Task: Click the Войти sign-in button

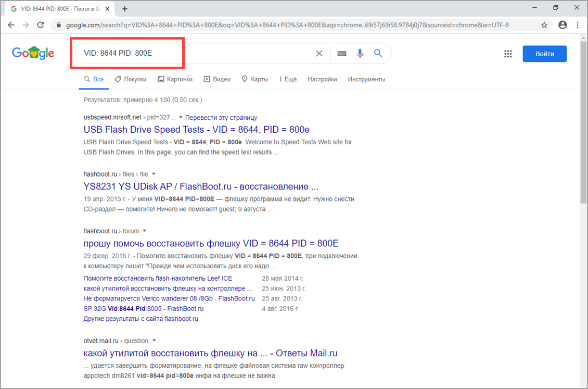Action: click(x=544, y=54)
